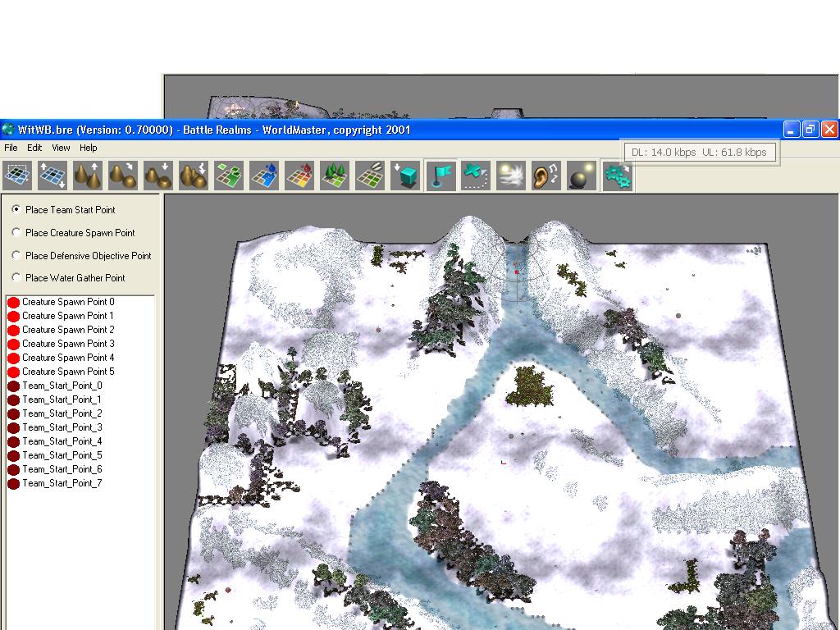840x630 pixels.
Task: Select the place trees tool
Action: (x=336, y=176)
